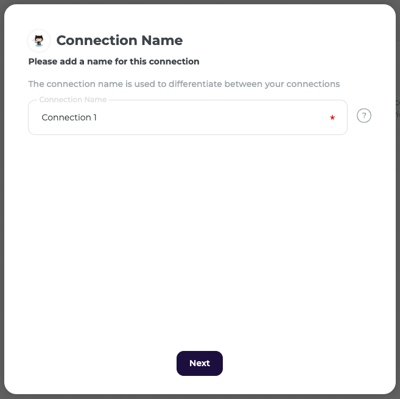Click the red required asterisk marker
Screen dimensions: 400x399
tap(332, 117)
